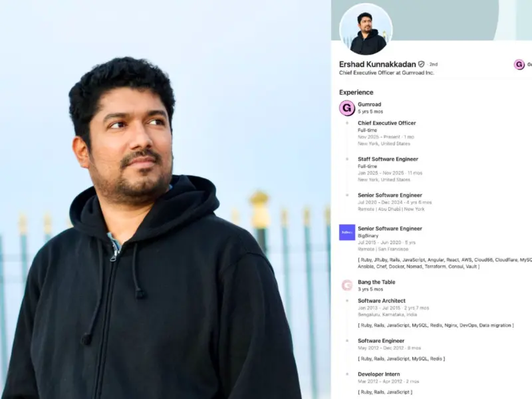Click the 2nd connection degree label
532x399 pixels.
click(434, 64)
